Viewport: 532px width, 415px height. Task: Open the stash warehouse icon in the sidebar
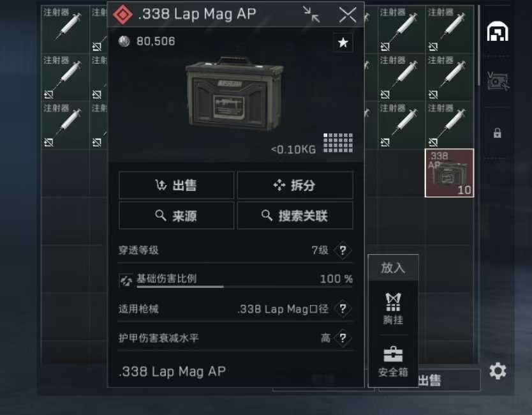click(x=498, y=31)
